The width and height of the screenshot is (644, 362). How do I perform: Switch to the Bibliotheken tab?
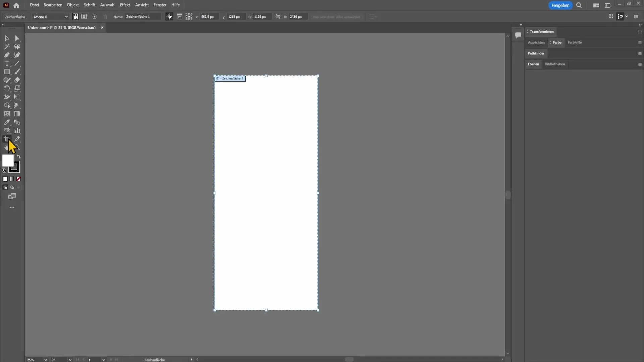pos(555,64)
